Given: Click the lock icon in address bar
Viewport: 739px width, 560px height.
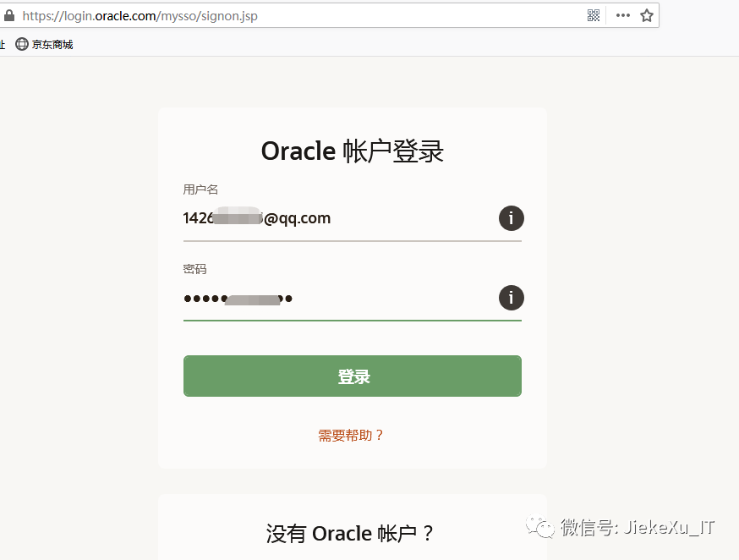Looking at the screenshot, I should (x=9, y=15).
